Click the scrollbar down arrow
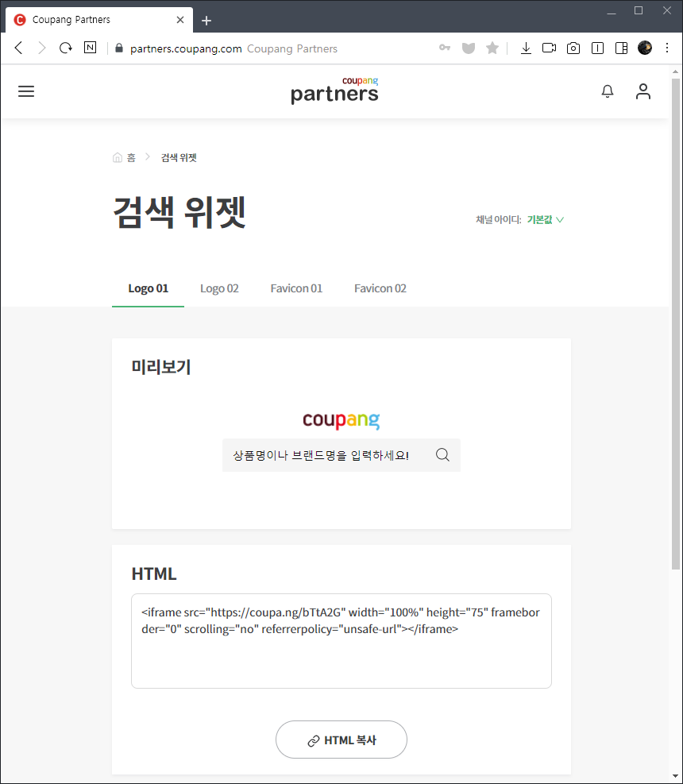This screenshot has height=784, width=683. tap(676, 776)
